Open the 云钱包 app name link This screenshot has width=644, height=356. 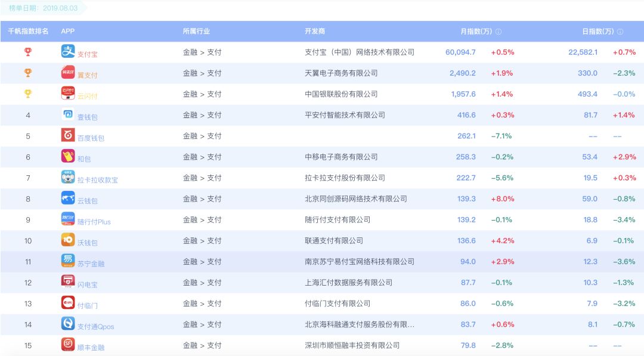coord(88,201)
